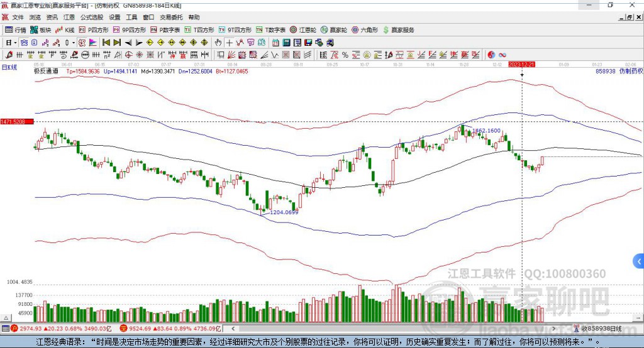Open the 交易委托 menu

171,17
